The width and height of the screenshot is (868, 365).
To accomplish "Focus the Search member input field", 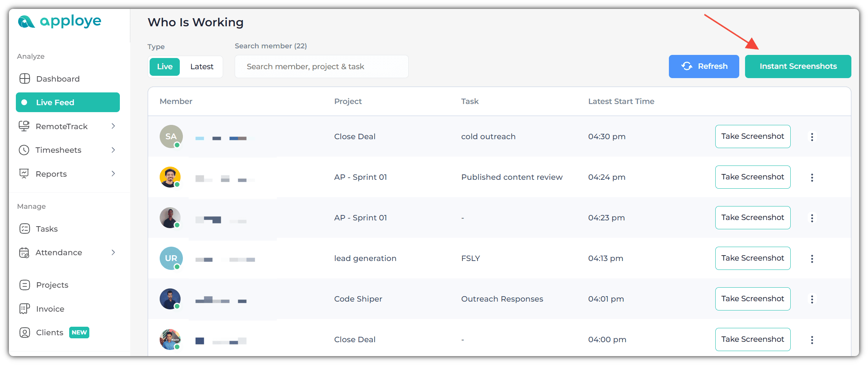I will click(x=321, y=67).
